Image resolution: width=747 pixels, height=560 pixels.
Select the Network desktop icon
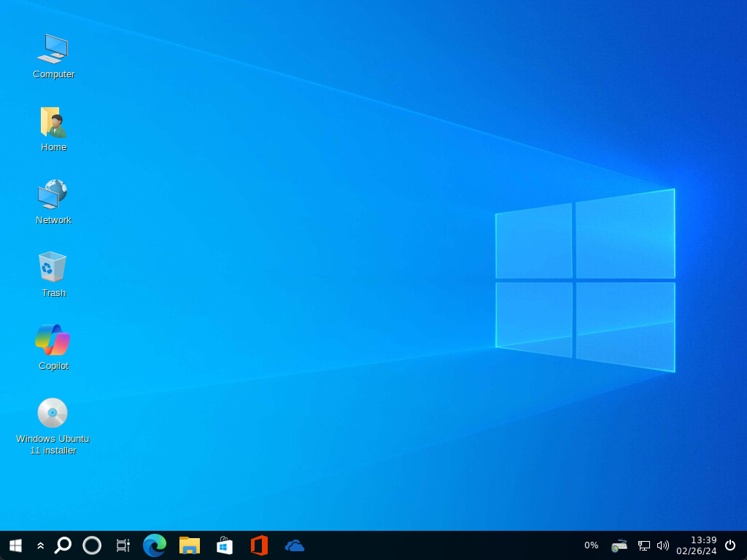tap(53, 195)
